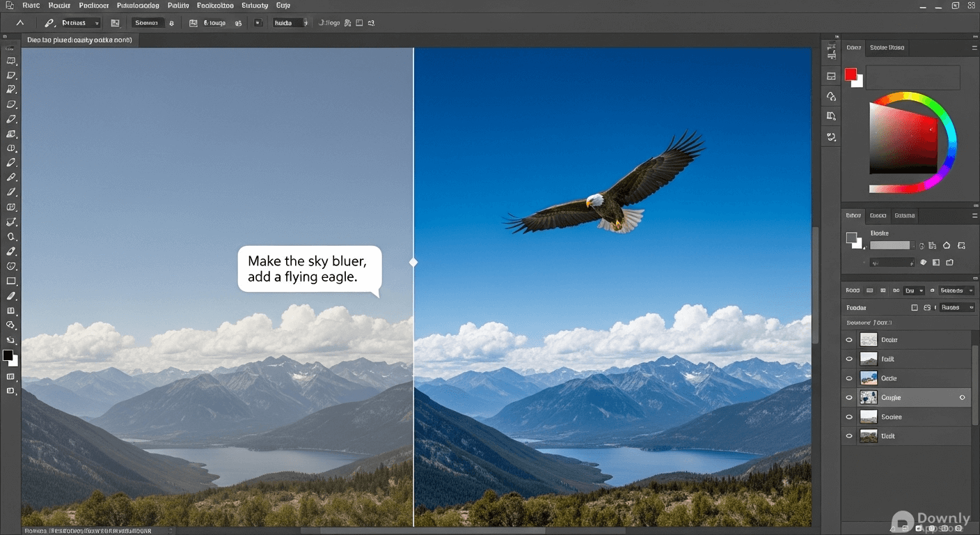Open the 'Ruaes' dropdown in layers panel

[958, 307]
